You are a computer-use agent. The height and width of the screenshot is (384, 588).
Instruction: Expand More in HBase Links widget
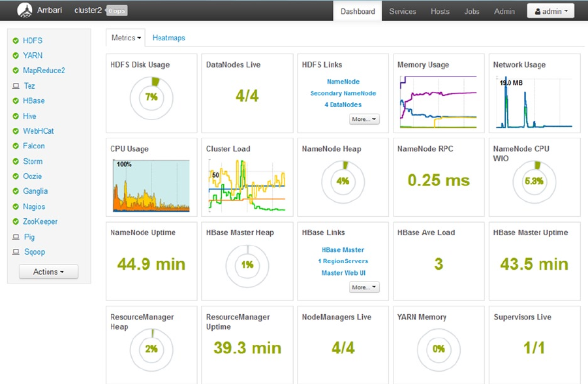(x=364, y=287)
